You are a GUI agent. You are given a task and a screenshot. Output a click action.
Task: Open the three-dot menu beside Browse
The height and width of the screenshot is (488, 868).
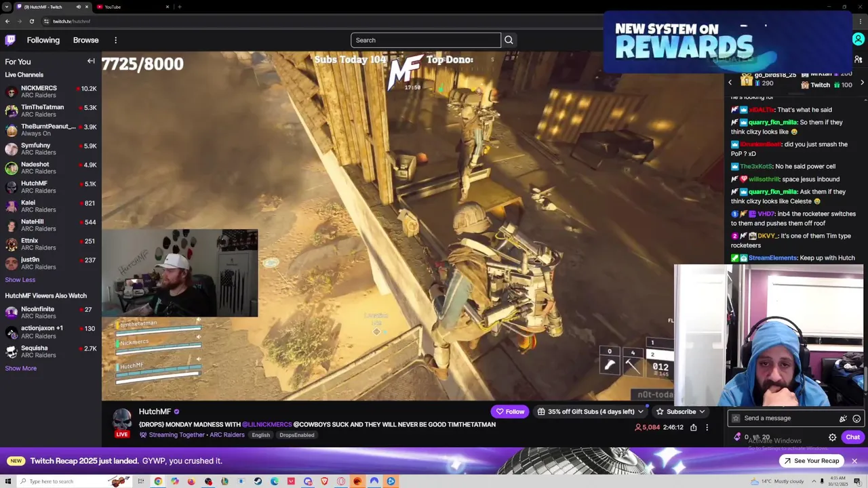pos(116,40)
